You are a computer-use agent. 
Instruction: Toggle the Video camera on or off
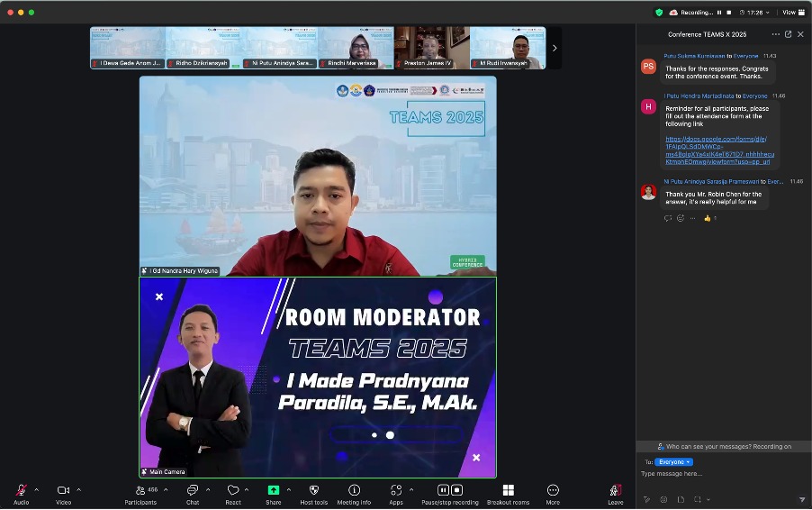click(63, 490)
